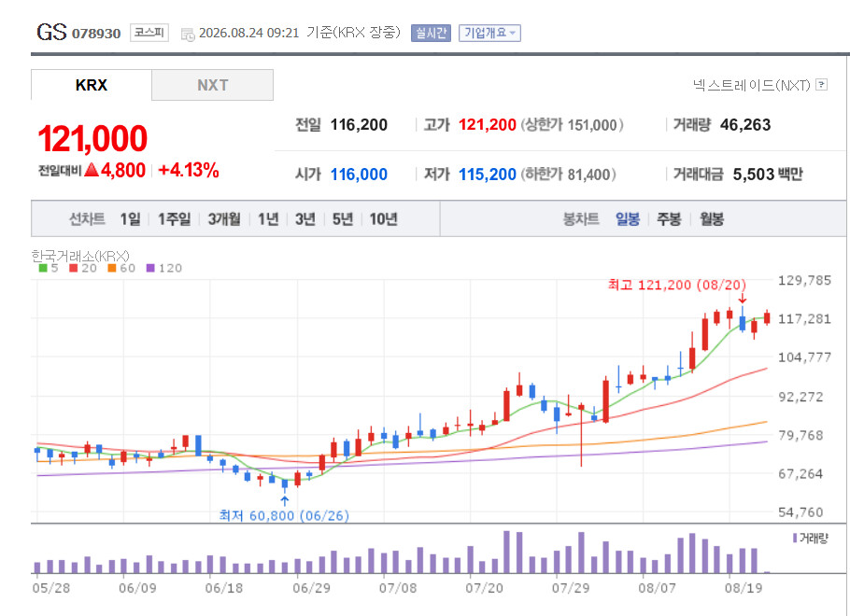Click the purple 120-day moving average swatch
850x616 pixels.
click(150, 268)
